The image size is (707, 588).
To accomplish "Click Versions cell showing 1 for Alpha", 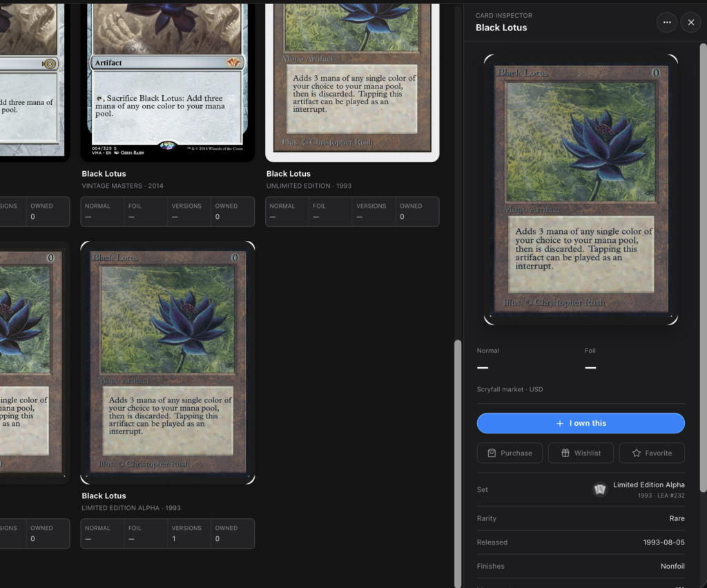I will pos(189,533).
